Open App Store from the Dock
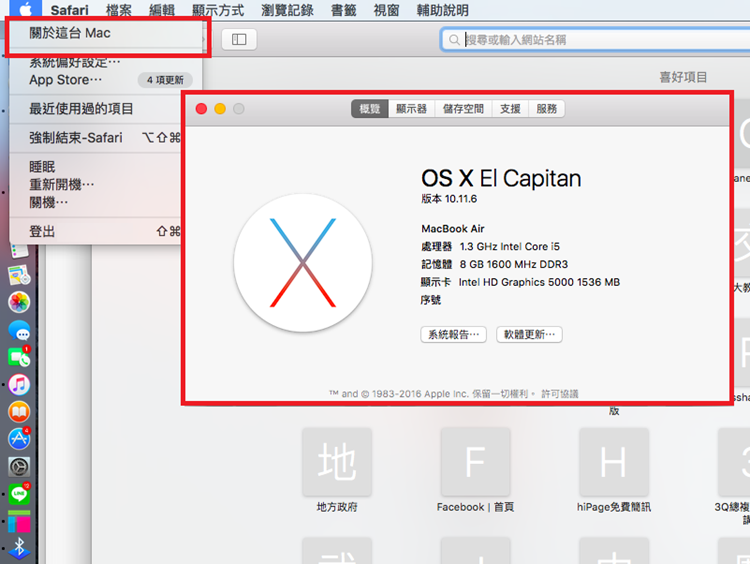 pos(19,439)
